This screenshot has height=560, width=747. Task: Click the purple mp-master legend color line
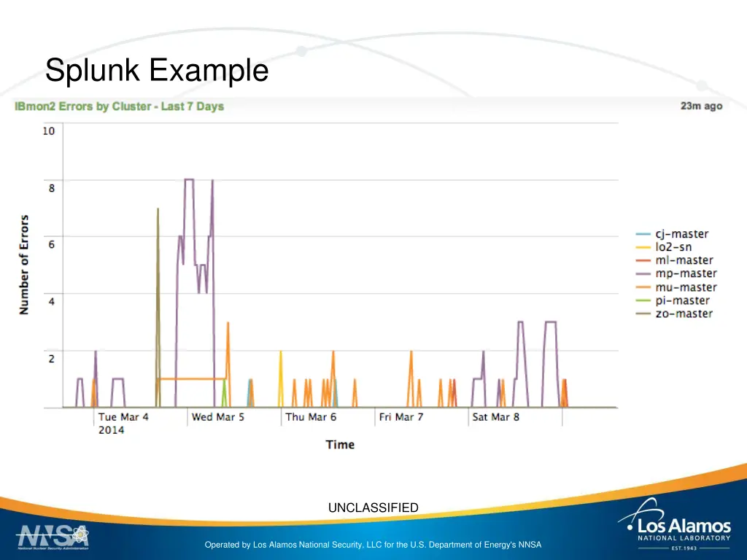tap(643, 274)
